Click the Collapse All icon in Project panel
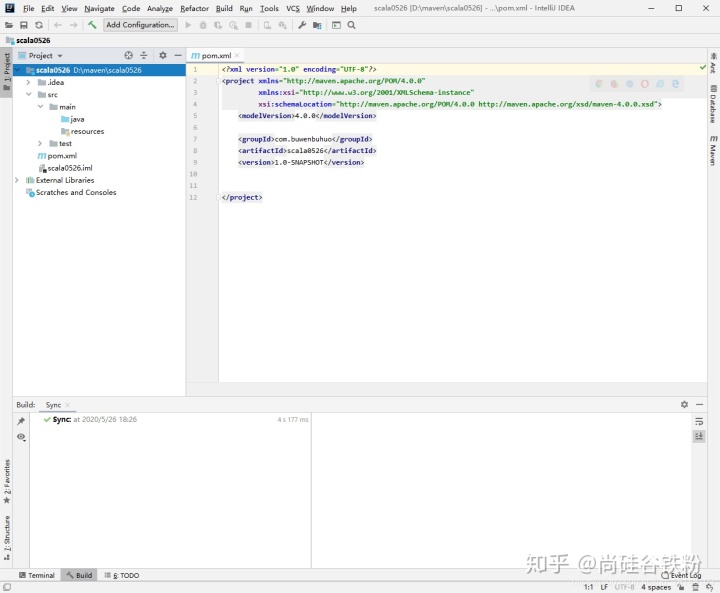 pos(144,56)
